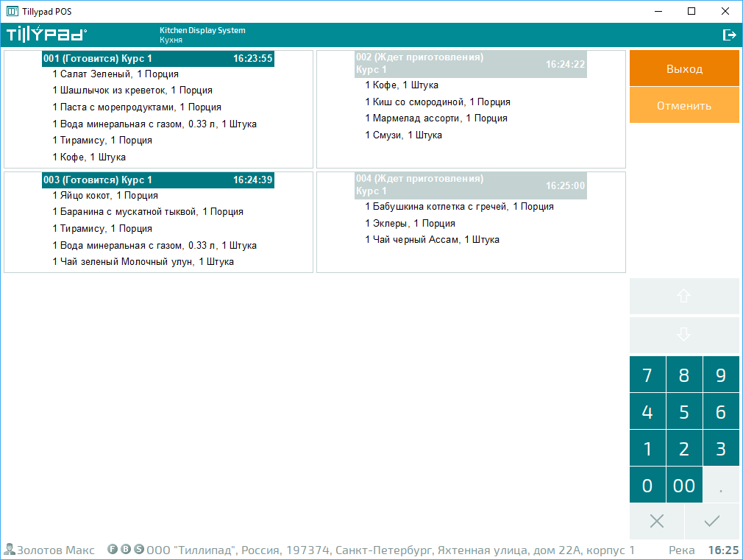The image size is (743, 560).
Task: Tap digit 5 on the numeric keypad
Action: [x=684, y=412]
